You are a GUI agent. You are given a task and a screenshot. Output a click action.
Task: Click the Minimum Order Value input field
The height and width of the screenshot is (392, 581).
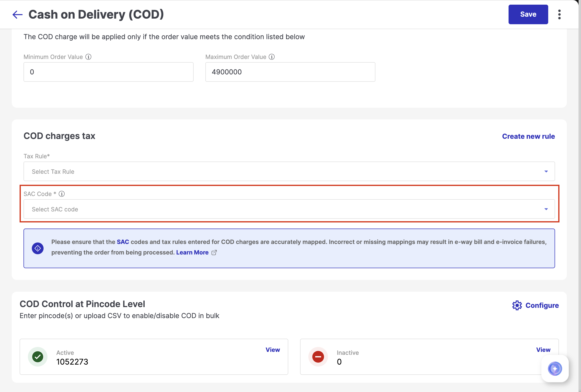[x=108, y=72]
